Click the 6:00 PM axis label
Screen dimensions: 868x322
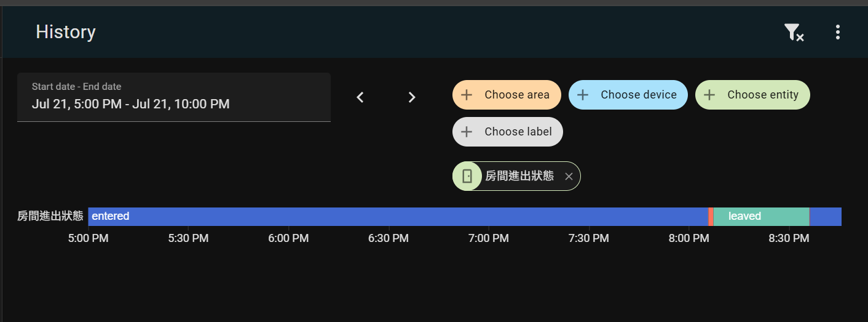[x=288, y=238]
